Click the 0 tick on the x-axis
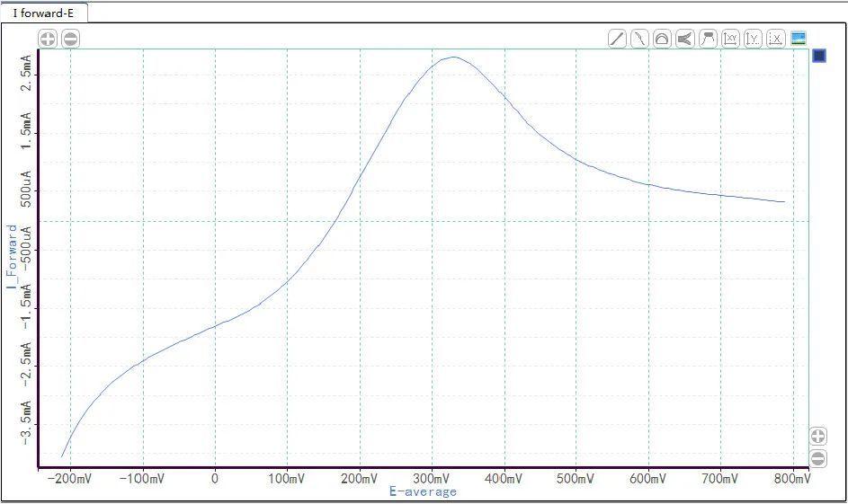The image size is (848, 504). pyautogui.click(x=215, y=479)
